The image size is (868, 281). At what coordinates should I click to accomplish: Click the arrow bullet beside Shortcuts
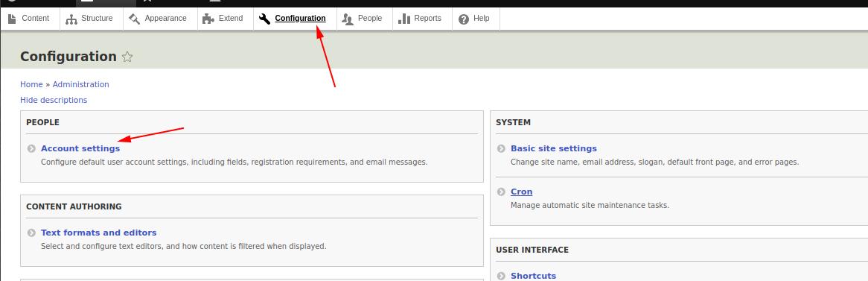501,276
